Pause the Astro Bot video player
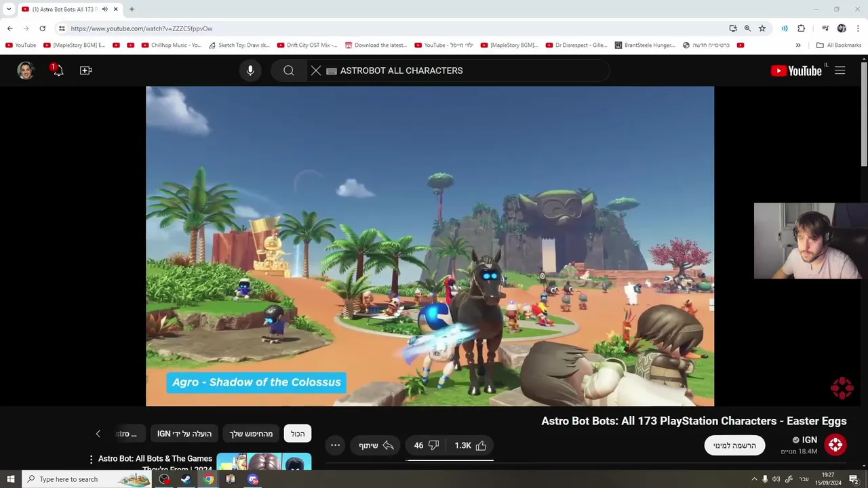The width and height of the screenshot is (868, 488). [x=430, y=246]
